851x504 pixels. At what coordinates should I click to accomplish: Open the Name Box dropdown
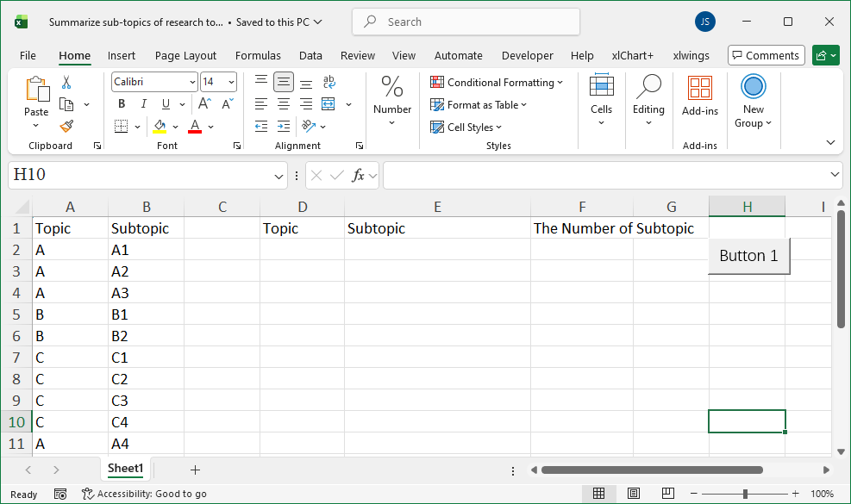[278, 175]
